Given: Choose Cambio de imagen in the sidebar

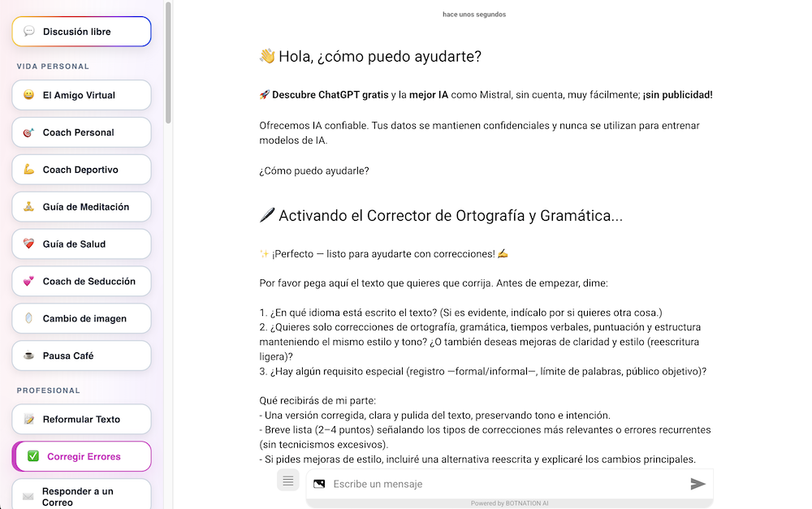Looking at the screenshot, I should tap(84, 319).
